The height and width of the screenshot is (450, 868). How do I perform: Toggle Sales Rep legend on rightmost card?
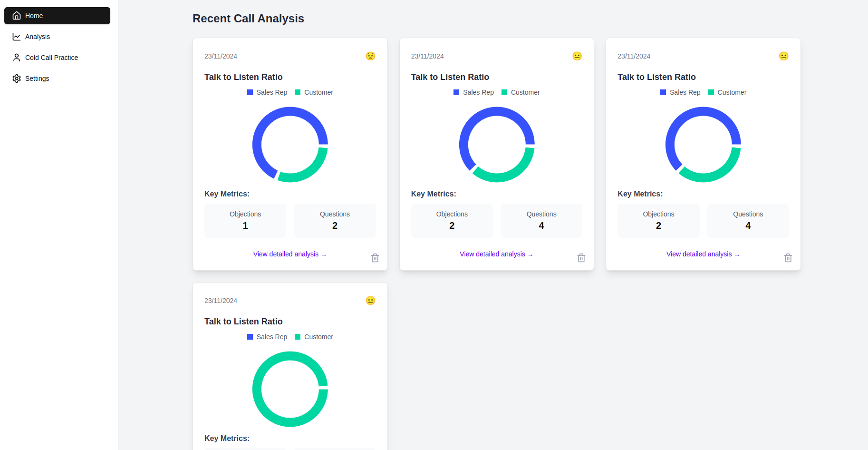(680, 92)
